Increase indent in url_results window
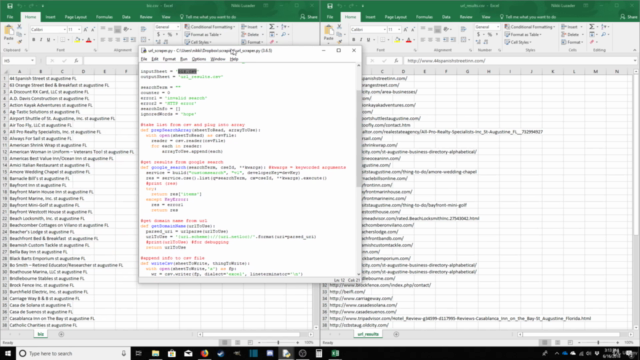The width and height of the screenshot is (640, 360). pos(453,40)
